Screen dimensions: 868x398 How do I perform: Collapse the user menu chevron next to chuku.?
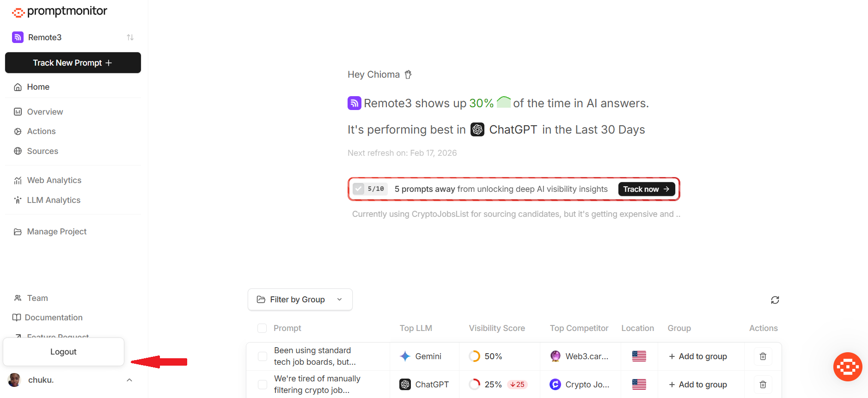[129, 380]
